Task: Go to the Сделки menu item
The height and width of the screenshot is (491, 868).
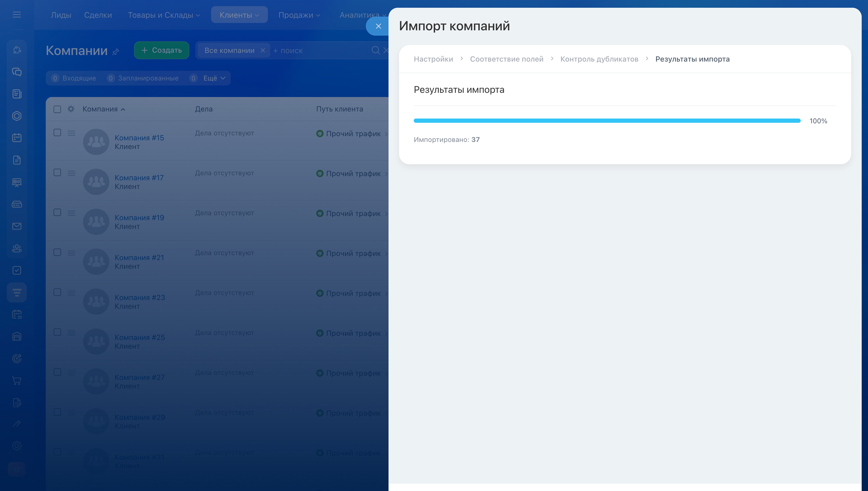Action: (98, 15)
